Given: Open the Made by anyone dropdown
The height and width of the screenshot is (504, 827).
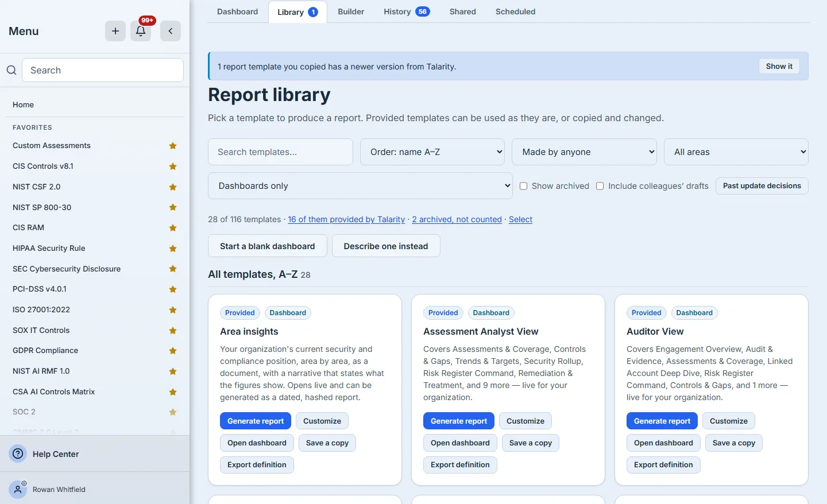Looking at the screenshot, I should click(584, 152).
